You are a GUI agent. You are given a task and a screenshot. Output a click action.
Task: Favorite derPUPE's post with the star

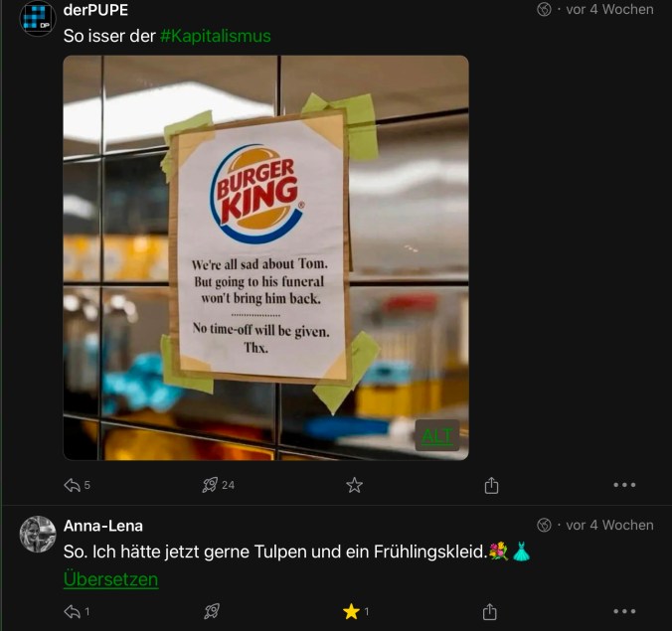[x=354, y=485]
